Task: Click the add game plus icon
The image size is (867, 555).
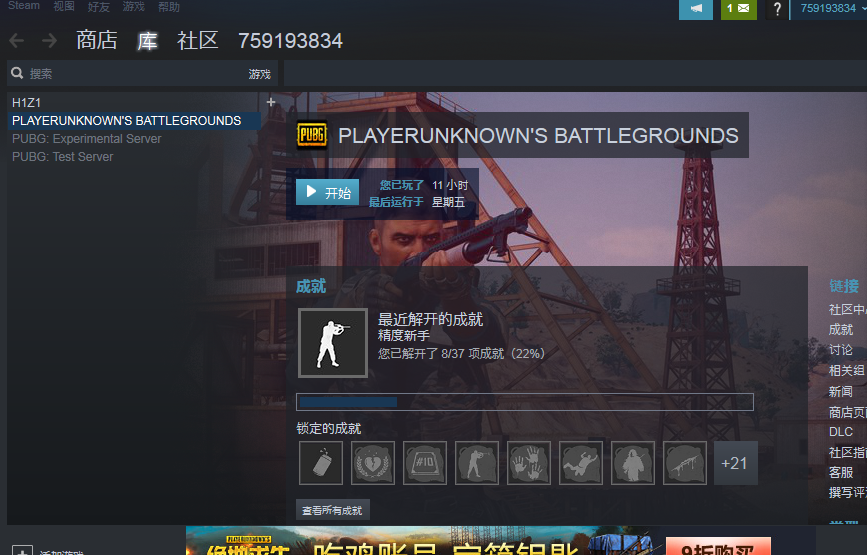Action: tap(22, 551)
